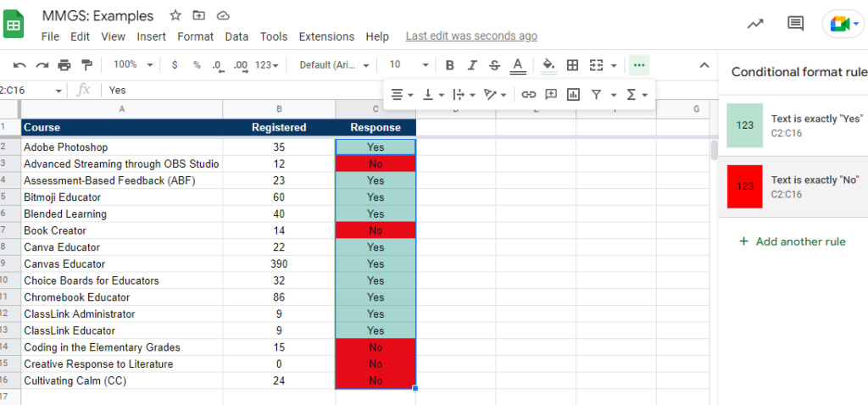The image size is (868, 405).
Task: Open the Insert menu
Action: tap(151, 36)
